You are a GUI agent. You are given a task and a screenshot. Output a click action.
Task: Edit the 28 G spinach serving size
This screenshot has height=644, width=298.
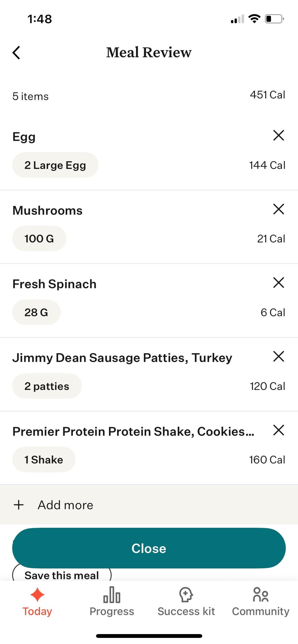click(x=36, y=312)
